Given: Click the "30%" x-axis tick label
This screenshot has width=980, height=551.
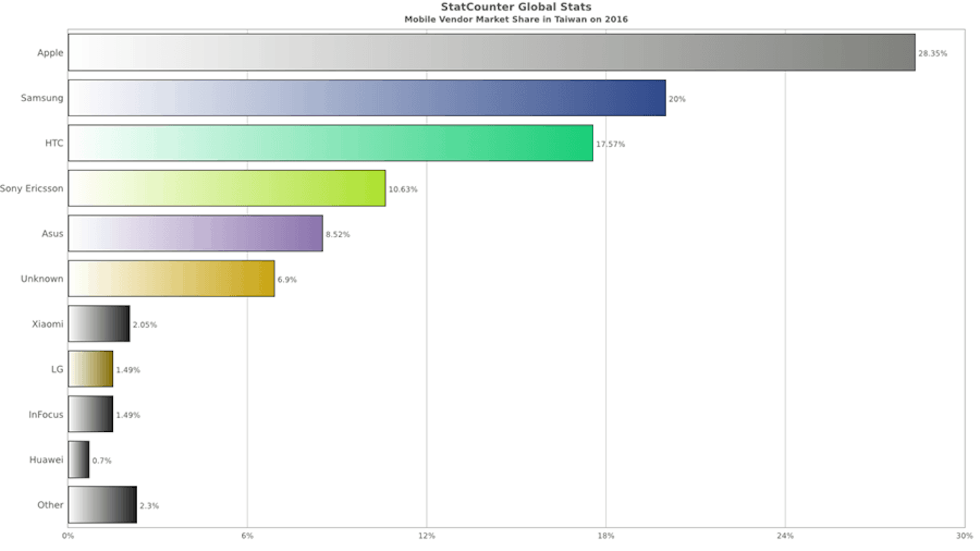Looking at the screenshot, I should click(964, 536).
